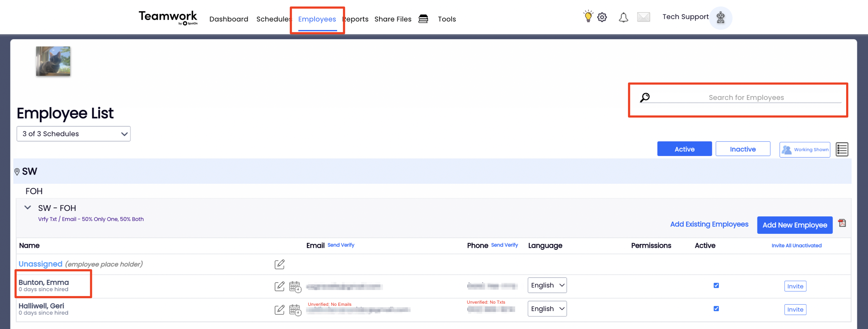
Task: Open the stacked menu icon beside Share Files
Action: (x=423, y=19)
